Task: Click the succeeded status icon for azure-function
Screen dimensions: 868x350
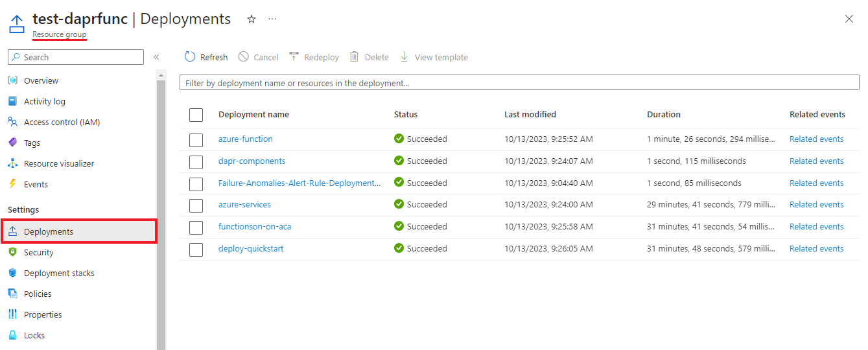Action: [399, 139]
